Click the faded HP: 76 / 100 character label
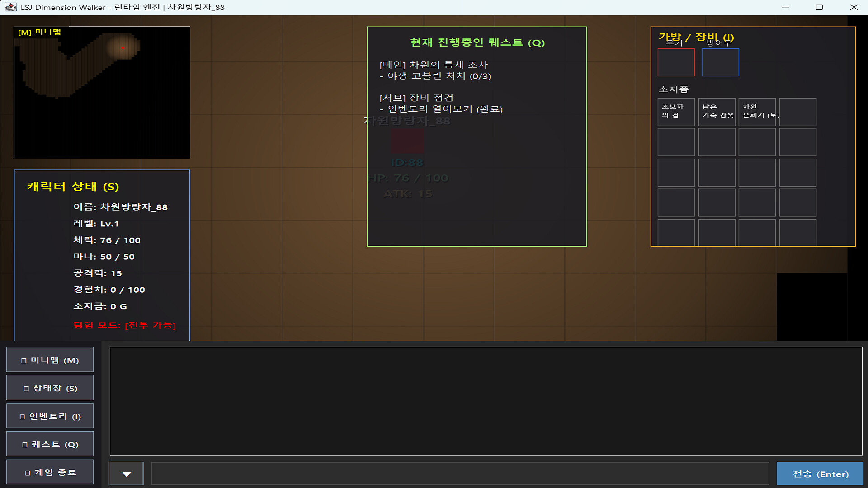Screen dimensions: 868x488 (x=408, y=178)
